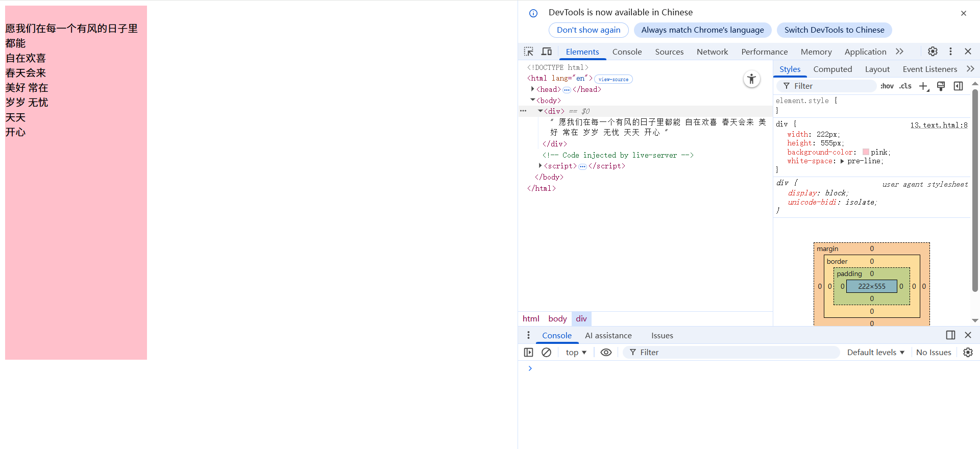The width and height of the screenshot is (980, 449).
Task: Open the Memory tab
Action: pyautogui.click(x=816, y=52)
